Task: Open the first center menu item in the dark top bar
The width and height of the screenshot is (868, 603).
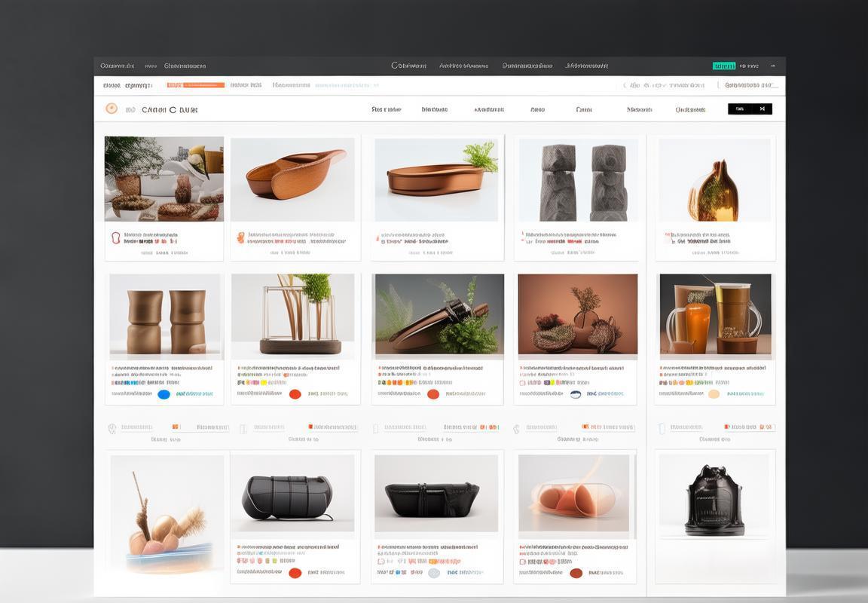Action: click(x=409, y=66)
